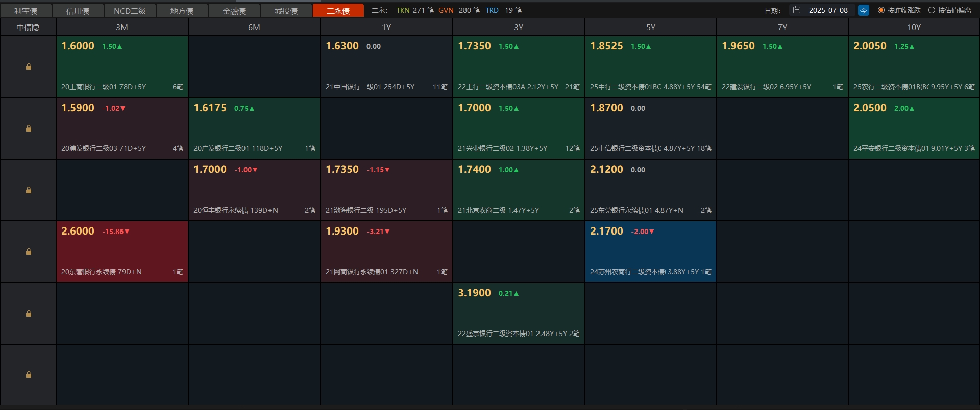Viewport: 980px width, 410px height.
Task: Switch to the 金融债 tab
Action: point(234,11)
